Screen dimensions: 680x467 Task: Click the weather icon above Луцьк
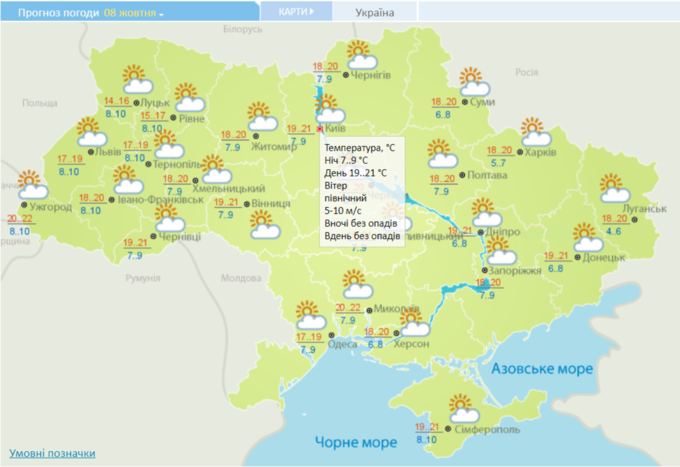[x=137, y=79]
